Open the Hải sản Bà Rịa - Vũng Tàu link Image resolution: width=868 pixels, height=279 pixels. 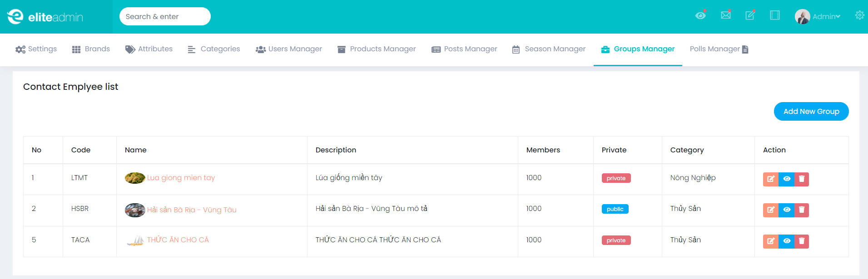coord(192,210)
